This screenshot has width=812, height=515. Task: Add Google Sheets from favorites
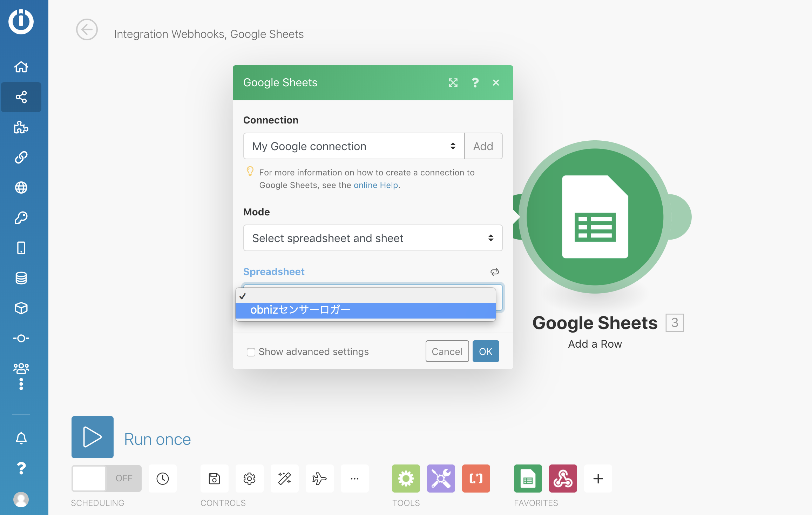point(528,479)
